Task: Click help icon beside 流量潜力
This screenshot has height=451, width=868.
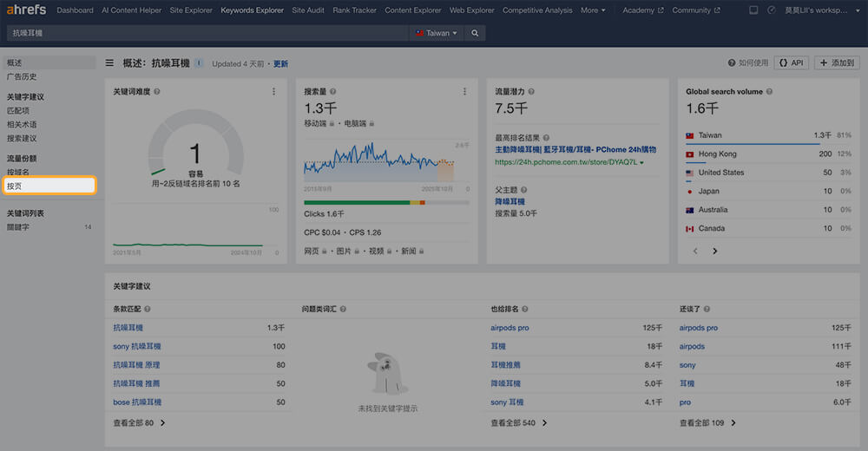Action: pyautogui.click(x=531, y=92)
